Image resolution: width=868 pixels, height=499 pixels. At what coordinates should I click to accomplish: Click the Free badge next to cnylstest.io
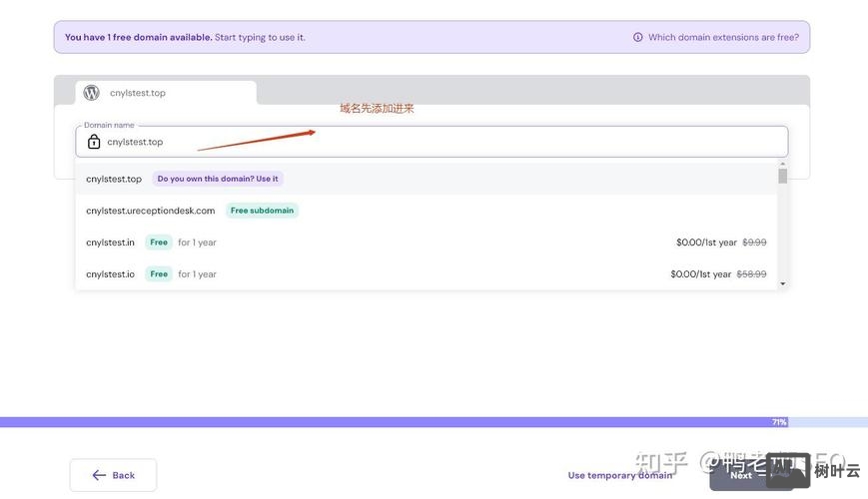tap(159, 273)
